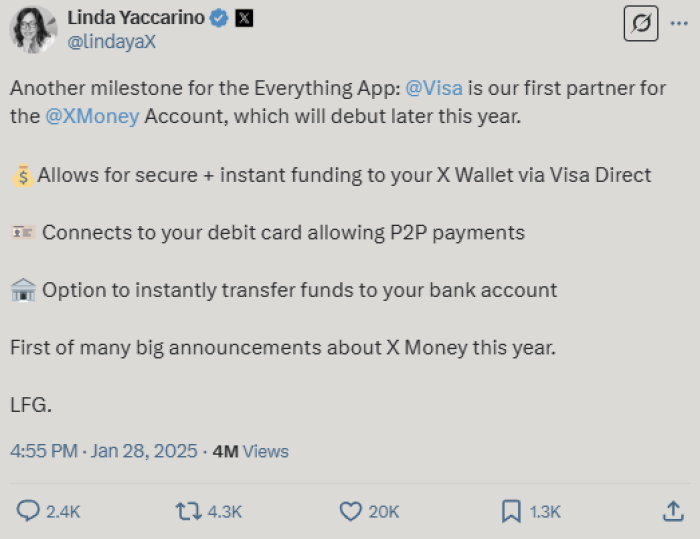Click the Linda Yaccarino display name

pos(136,18)
